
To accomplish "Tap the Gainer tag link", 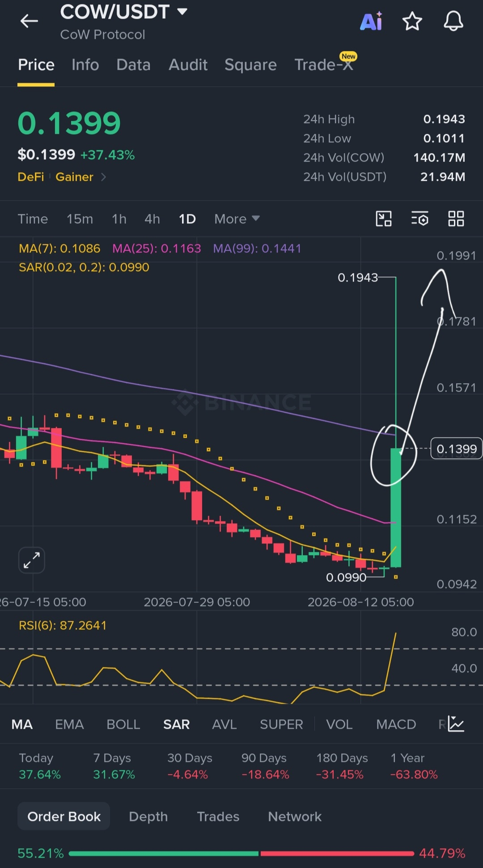I will [x=74, y=177].
